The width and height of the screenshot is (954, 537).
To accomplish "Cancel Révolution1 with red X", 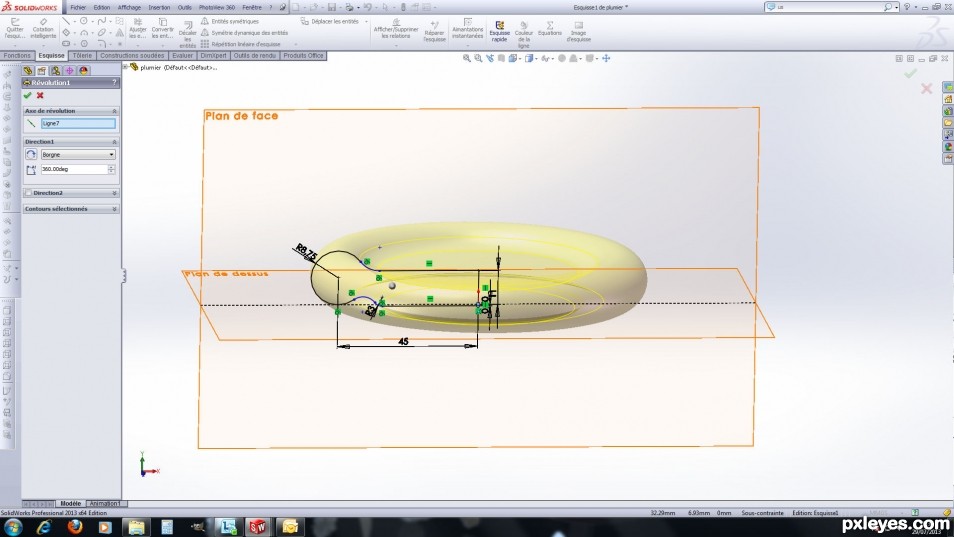I will click(x=40, y=95).
